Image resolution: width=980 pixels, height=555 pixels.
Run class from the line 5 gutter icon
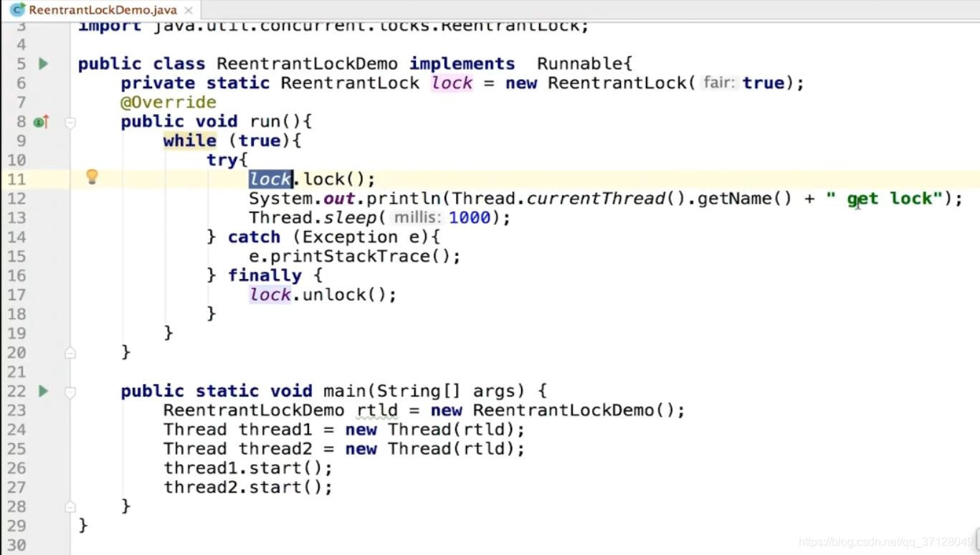(43, 64)
